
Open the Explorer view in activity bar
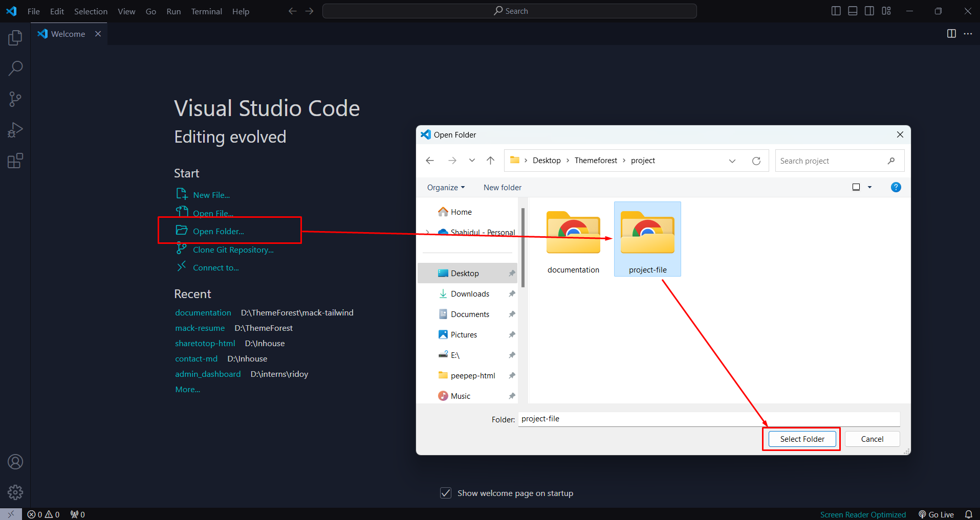(x=15, y=38)
